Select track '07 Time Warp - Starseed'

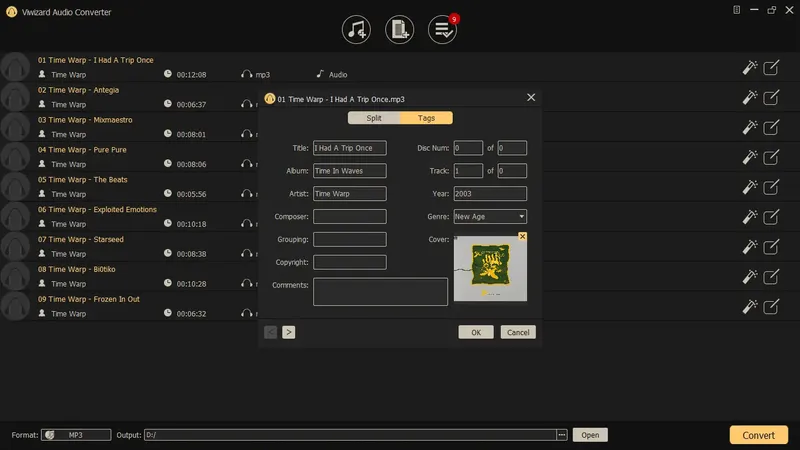(80, 239)
